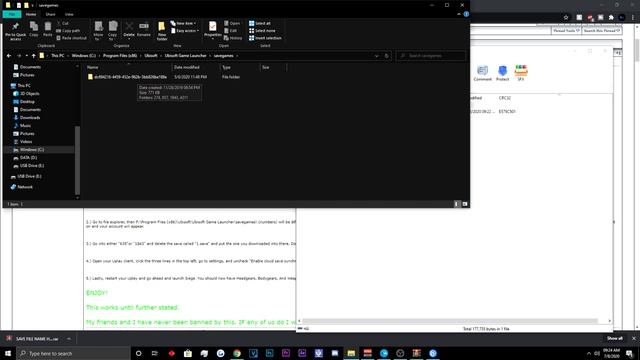Click 'Ubisoft Game Launcher' in address bar
Image resolution: width=640 pixels, height=360 pixels.
click(x=185, y=56)
